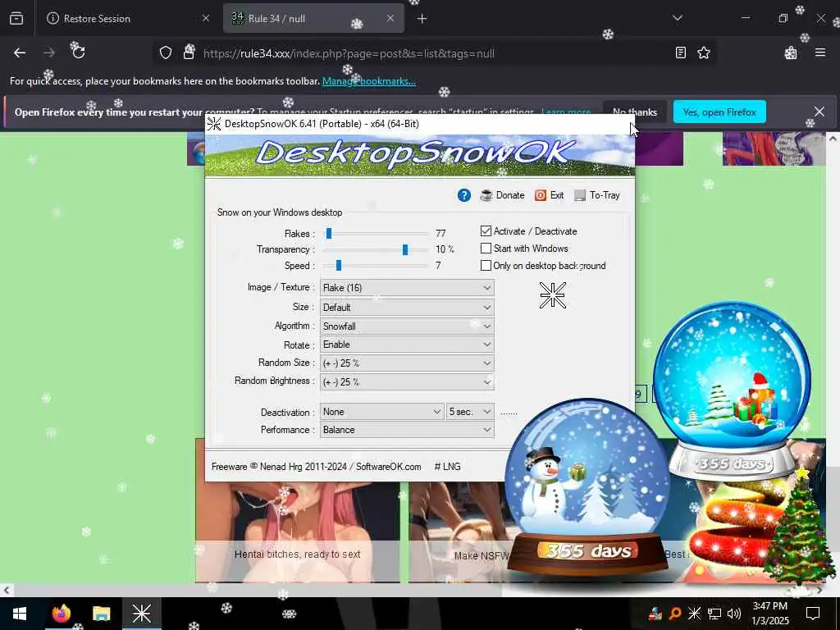The height and width of the screenshot is (630, 840).
Task: Open the volume speaker tray icon
Action: click(734, 614)
